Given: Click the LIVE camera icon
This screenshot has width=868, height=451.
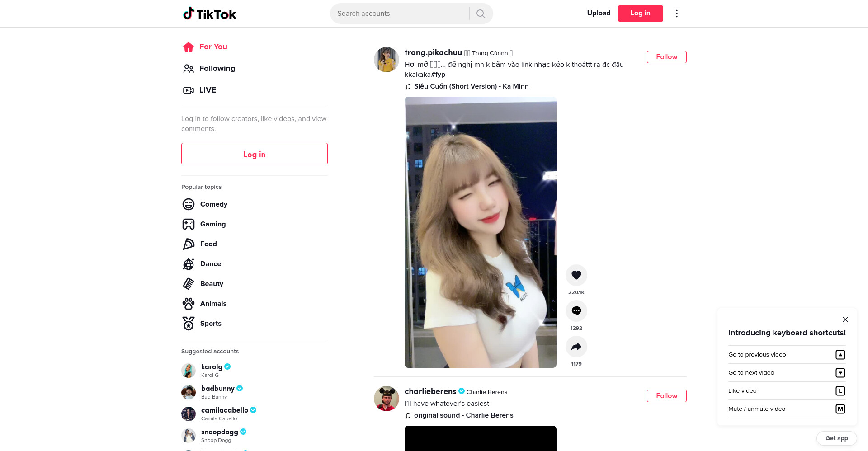Looking at the screenshot, I should (x=189, y=90).
